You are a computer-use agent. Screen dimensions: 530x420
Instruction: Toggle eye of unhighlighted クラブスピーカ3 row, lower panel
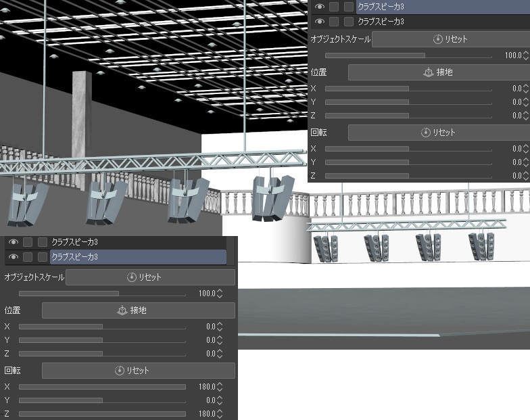coord(14,242)
